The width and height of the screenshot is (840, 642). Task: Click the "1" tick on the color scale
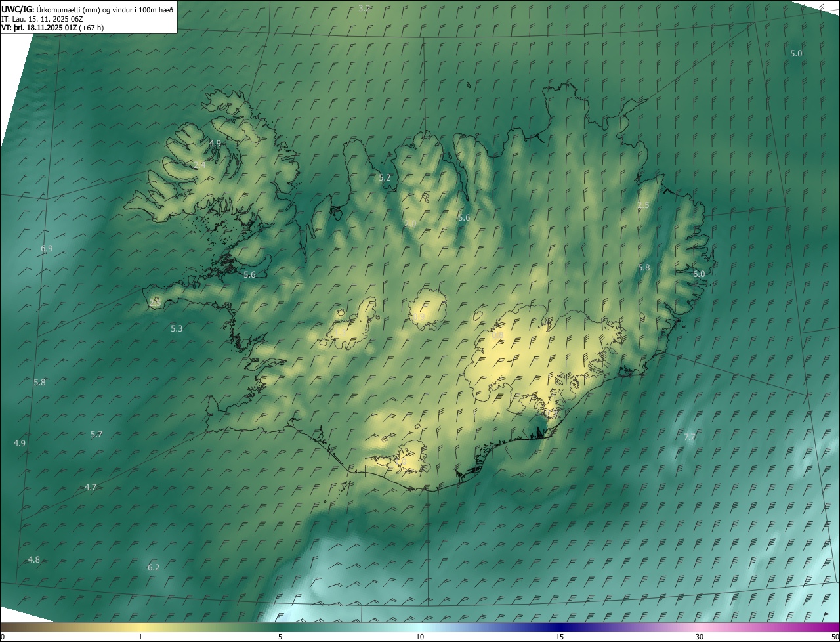(140, 637)
